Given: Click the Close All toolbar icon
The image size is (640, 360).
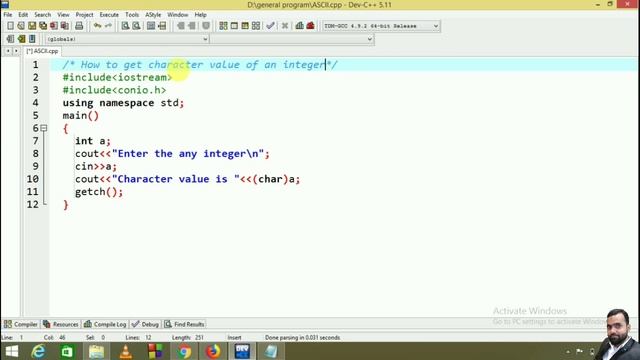Looking at the screenshot, I should (x=64, y=26).
